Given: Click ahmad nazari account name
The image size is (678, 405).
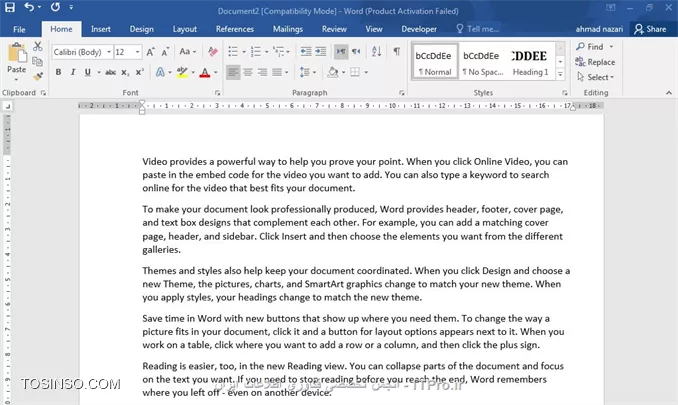Looking at the screenshot, I should coord(599,29).
